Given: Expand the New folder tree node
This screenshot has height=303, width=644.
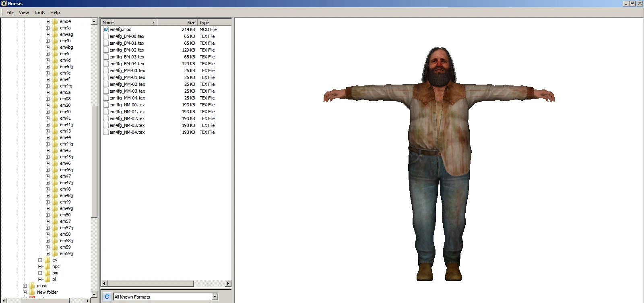Looking at the screenshot, I should click(x=25, y=292).
